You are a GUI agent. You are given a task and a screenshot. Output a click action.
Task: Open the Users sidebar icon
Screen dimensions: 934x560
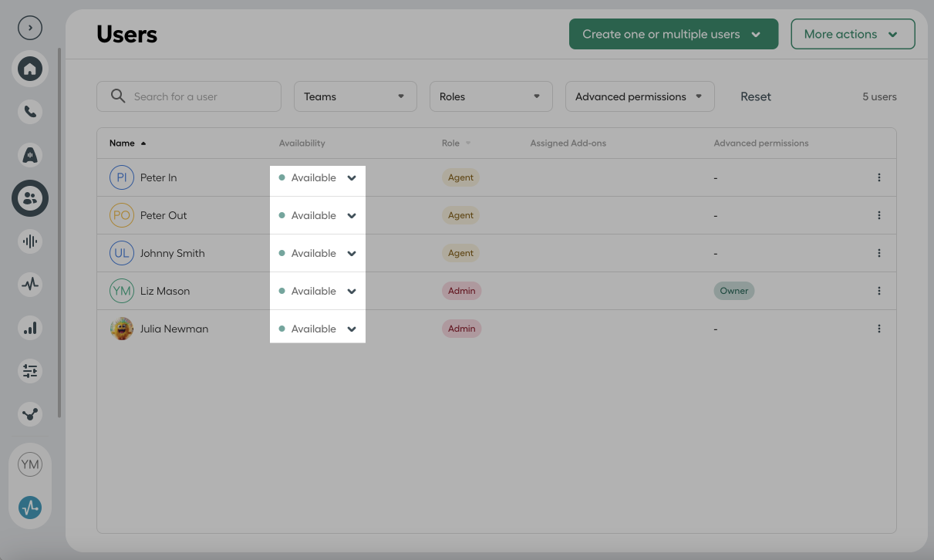point(30,198)
